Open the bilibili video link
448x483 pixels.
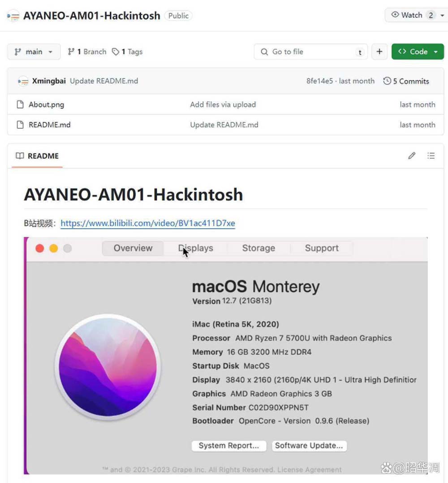(x=148, y=223)
